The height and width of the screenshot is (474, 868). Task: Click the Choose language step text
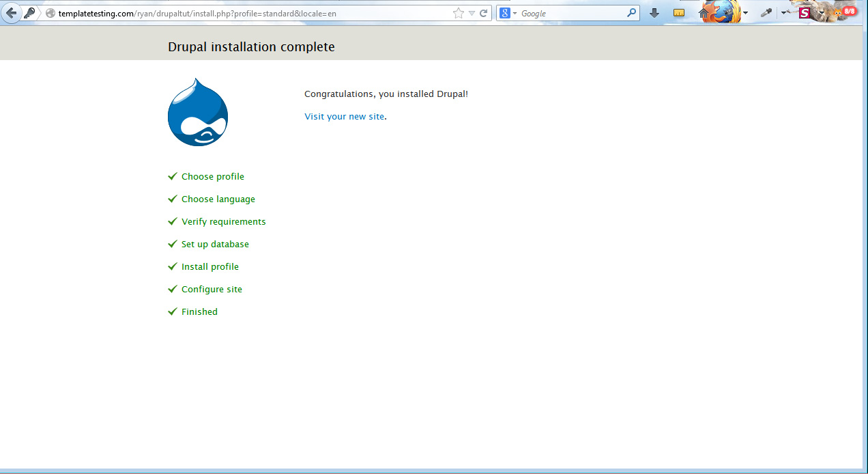click(218, 199)
